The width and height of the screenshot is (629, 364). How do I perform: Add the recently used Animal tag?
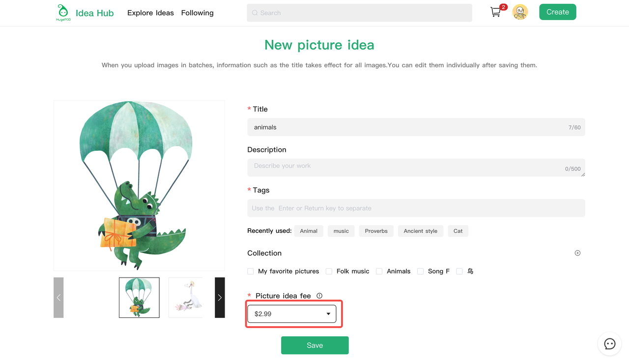tap(309, 231)
